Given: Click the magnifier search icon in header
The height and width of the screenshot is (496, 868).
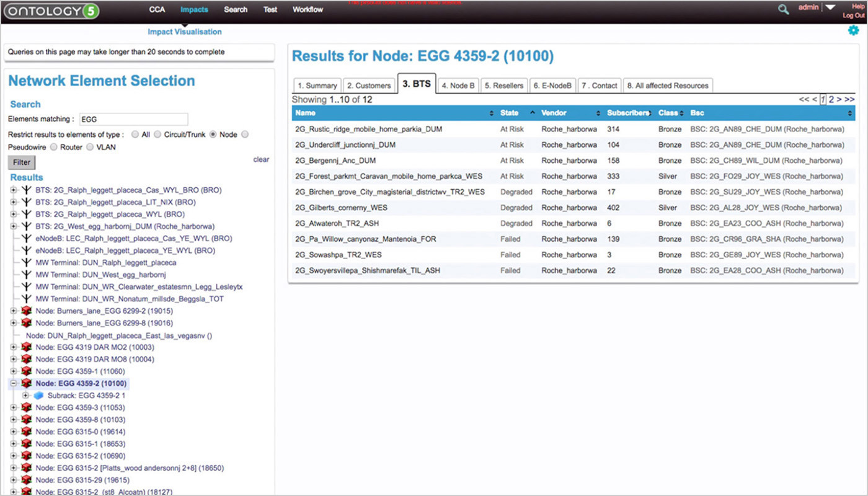Looking at the screenshot, I should click(x=784, y=9).
